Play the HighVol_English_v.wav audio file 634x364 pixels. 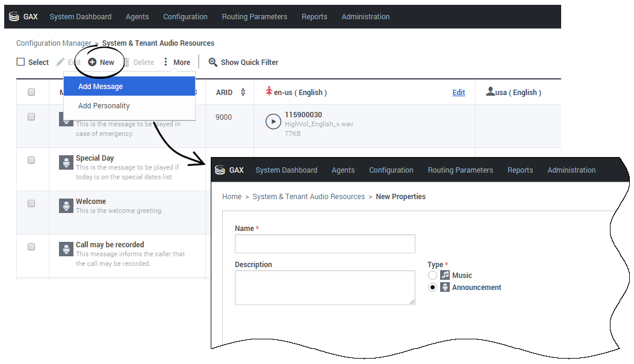273,122
